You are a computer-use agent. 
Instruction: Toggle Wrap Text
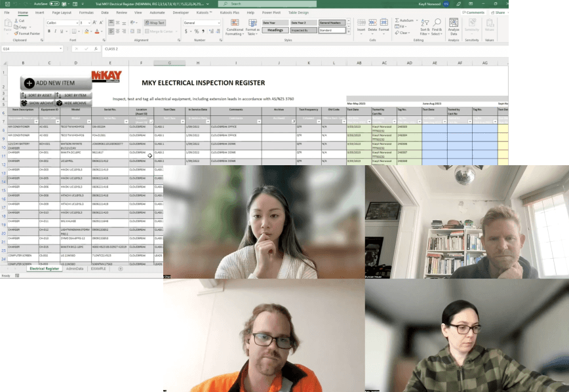[x=155, y=23]
